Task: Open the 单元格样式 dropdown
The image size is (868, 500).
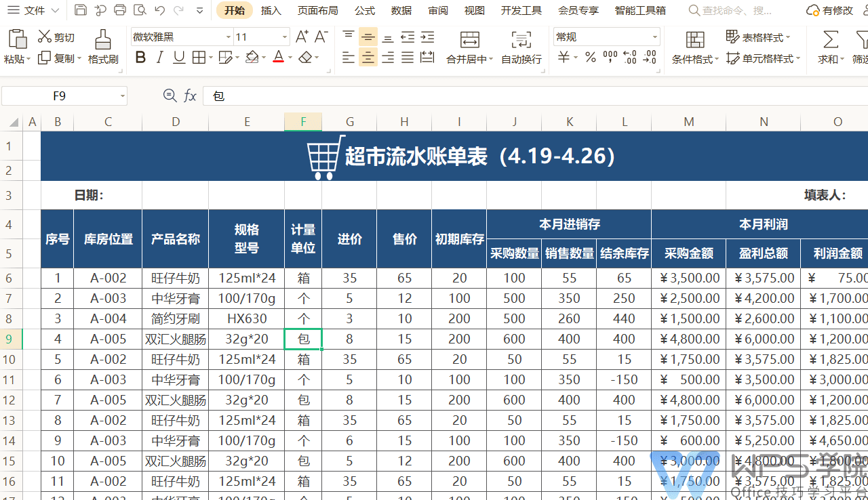Action: [763, 59]
